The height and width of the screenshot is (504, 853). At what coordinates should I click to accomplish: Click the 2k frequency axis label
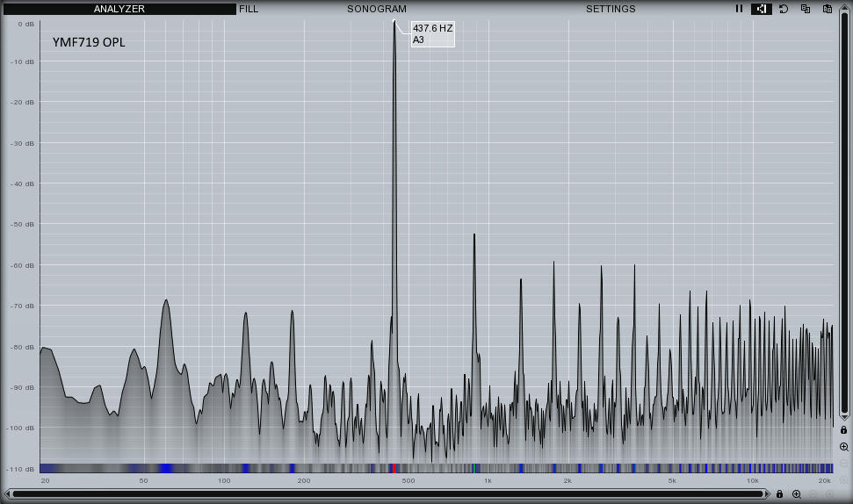coord(567,480)
